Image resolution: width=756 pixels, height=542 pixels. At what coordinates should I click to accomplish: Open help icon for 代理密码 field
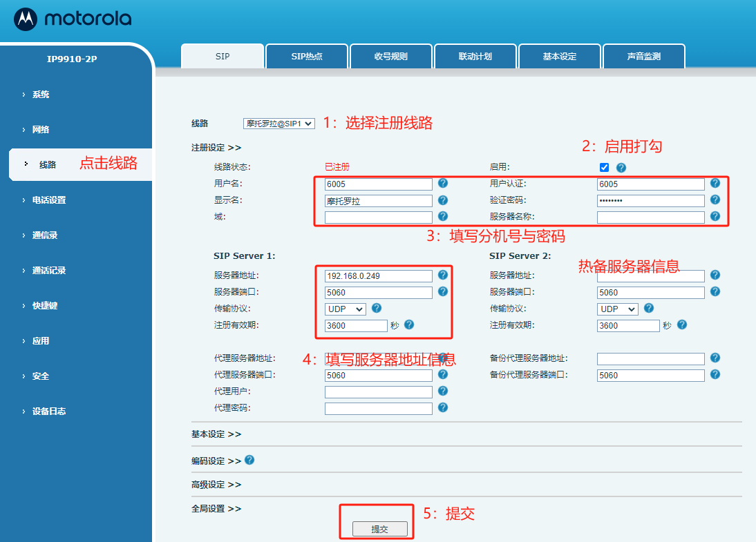[442, 407]
